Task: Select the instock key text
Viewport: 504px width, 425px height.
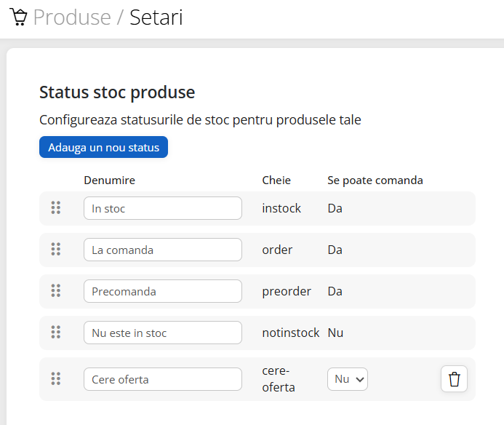Action: coord(281,208)
